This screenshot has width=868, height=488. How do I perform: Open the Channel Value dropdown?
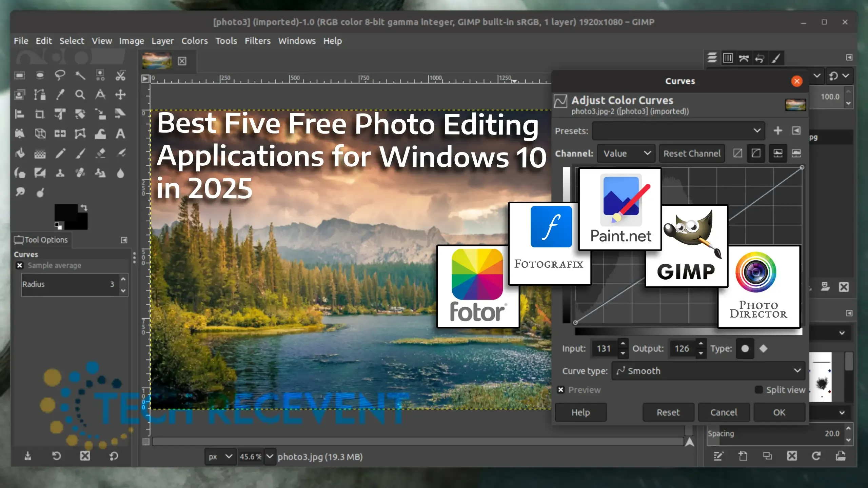coord(626,154)
